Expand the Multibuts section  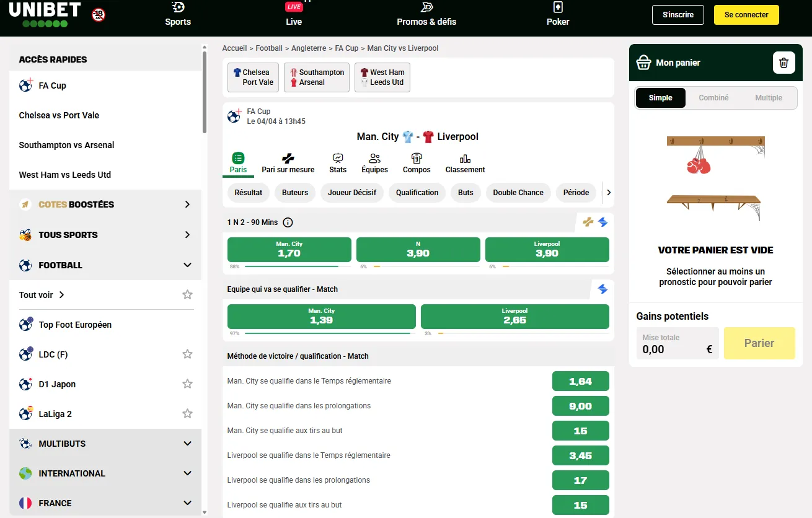(x=105, y=444)
